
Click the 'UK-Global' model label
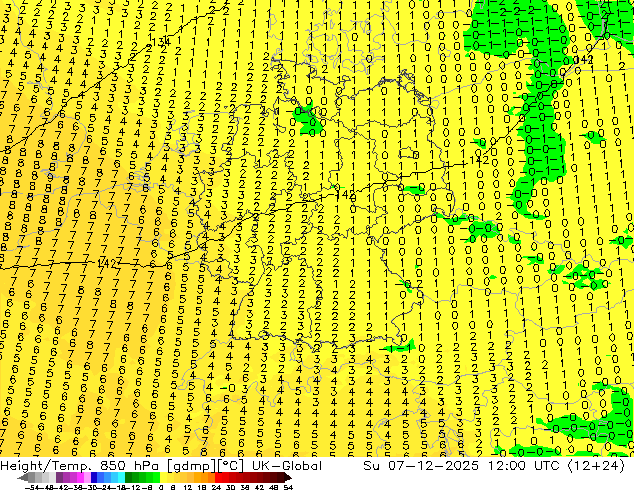tap(287, 466)
